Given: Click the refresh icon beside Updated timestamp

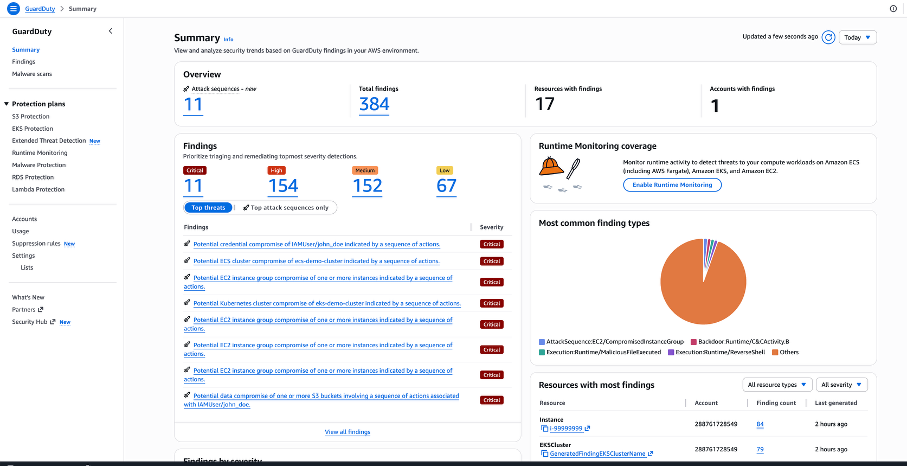Looking at the screenshot, I should (x=828, y=37).
